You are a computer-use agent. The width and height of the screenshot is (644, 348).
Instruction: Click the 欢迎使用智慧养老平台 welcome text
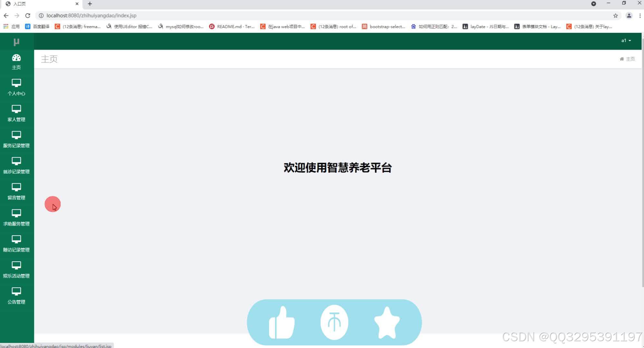(x=337, y=168)
